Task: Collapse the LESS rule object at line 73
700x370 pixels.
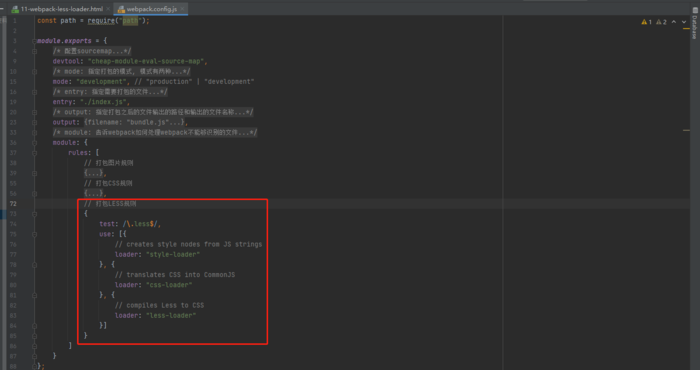Action: coord(34,214)
